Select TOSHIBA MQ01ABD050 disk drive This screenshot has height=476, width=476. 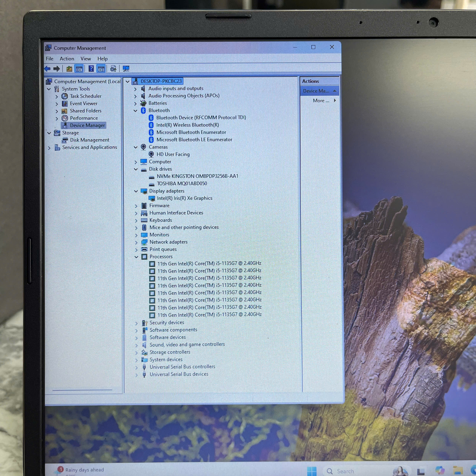(182, 184)
